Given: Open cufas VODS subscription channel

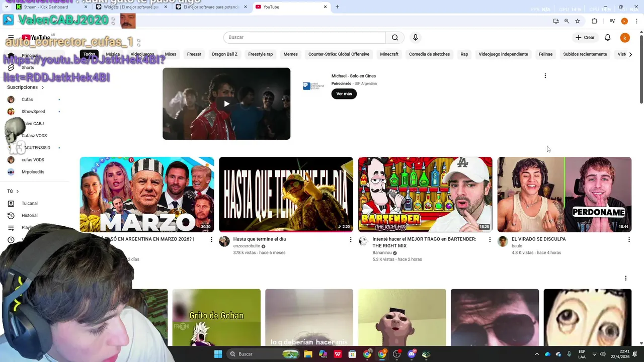Looking at the screenshot, I should tap(33, 160).
